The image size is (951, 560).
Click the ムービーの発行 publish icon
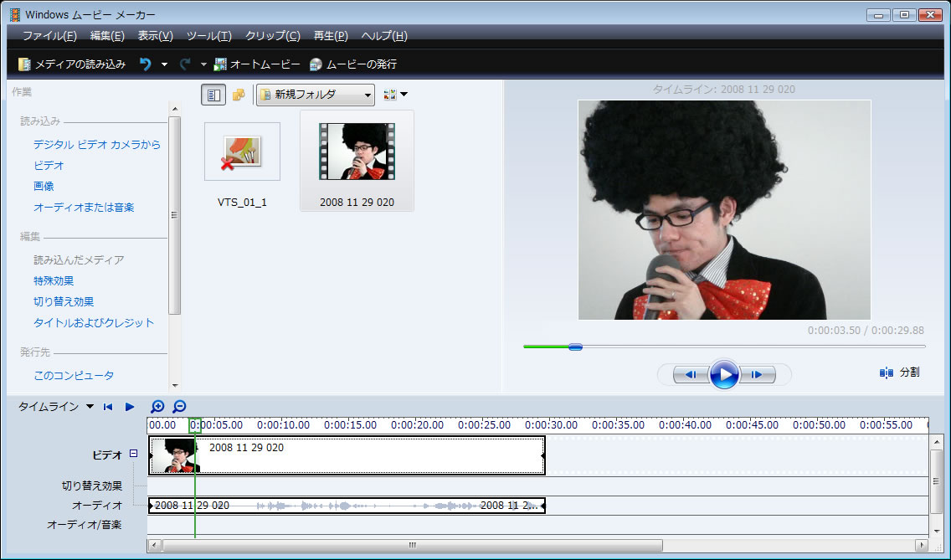click(316, 64)
